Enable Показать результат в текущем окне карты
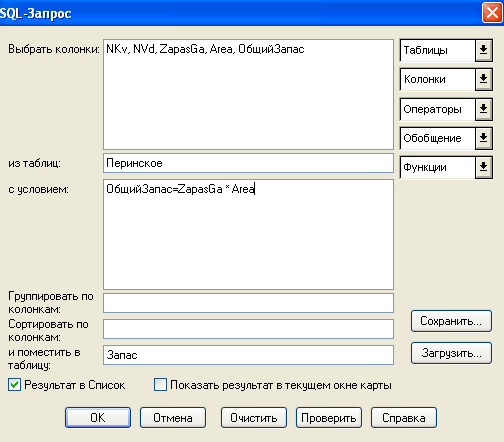 pos(160,385)
